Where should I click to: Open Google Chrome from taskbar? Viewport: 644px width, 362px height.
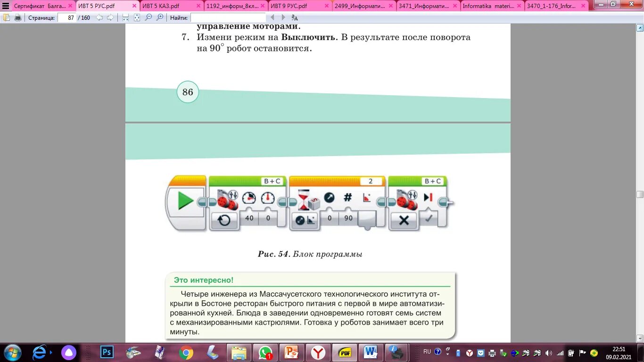pyautogui.click(x=186, y=353)
